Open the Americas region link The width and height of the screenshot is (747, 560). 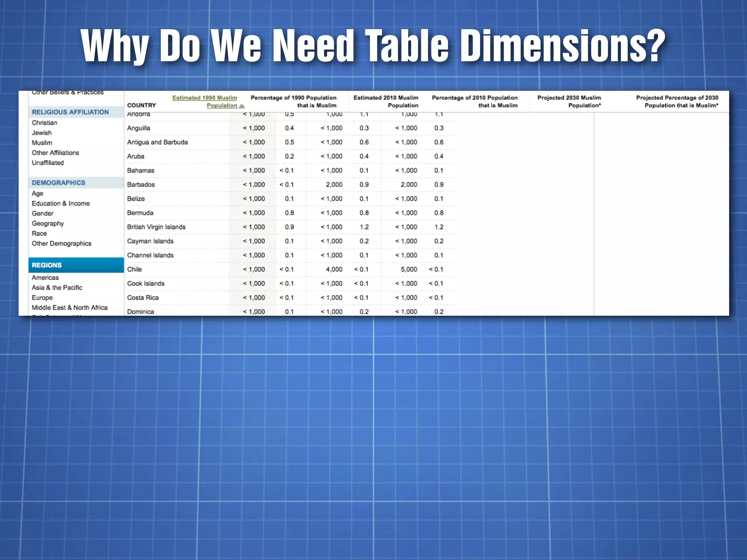[x=45, y=277]
